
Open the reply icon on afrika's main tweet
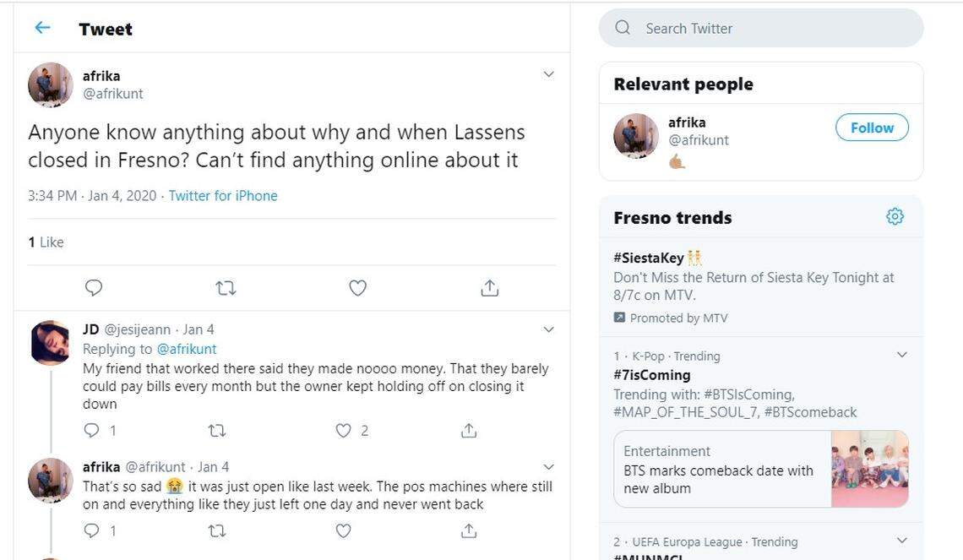[94, 287]
